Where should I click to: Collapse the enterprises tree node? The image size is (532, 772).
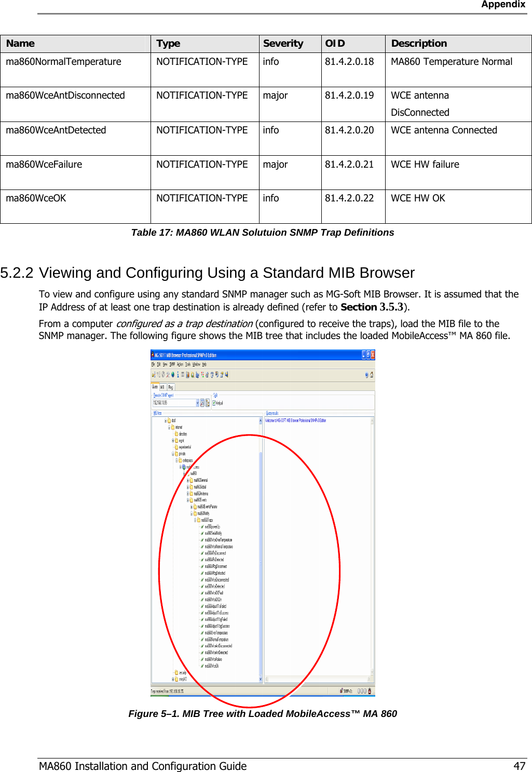pos(176,461)
